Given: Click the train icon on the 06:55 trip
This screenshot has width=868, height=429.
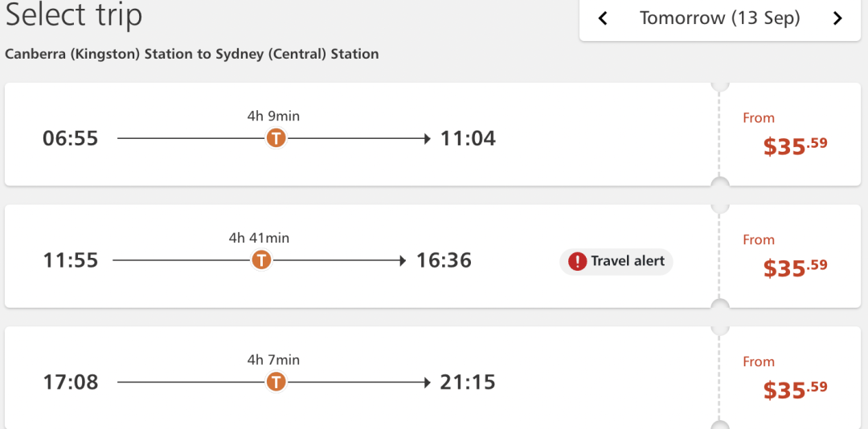Looking at the screenshot, I should point(276,138).
